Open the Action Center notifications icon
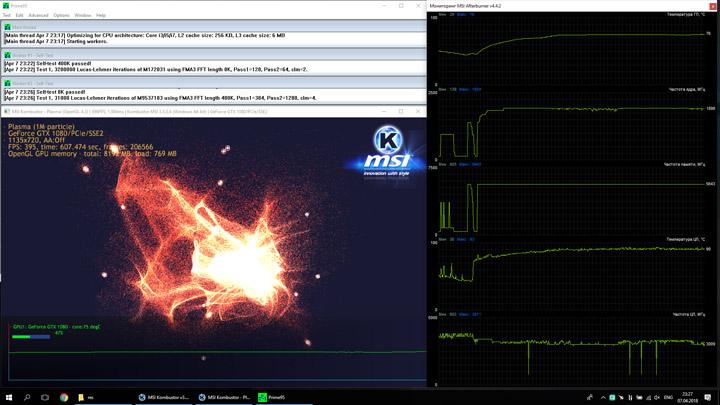This screenshot has width=720, height=405. click(708, 397)
